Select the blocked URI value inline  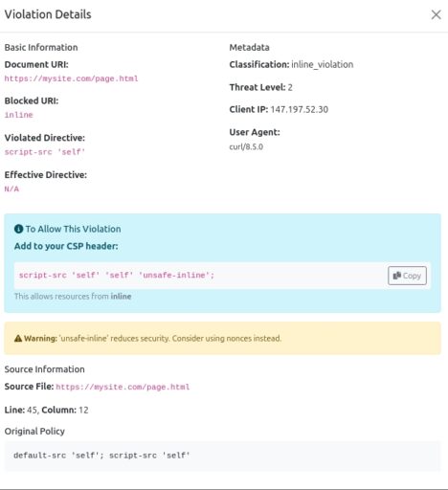[18, 115]
